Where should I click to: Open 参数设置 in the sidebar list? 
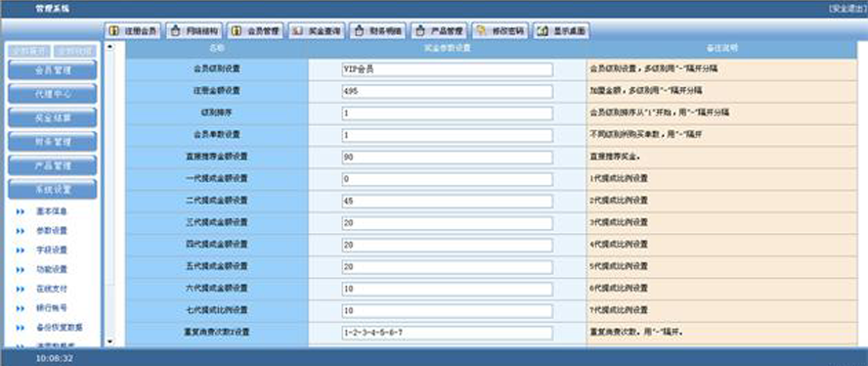(x=52, y=231)
